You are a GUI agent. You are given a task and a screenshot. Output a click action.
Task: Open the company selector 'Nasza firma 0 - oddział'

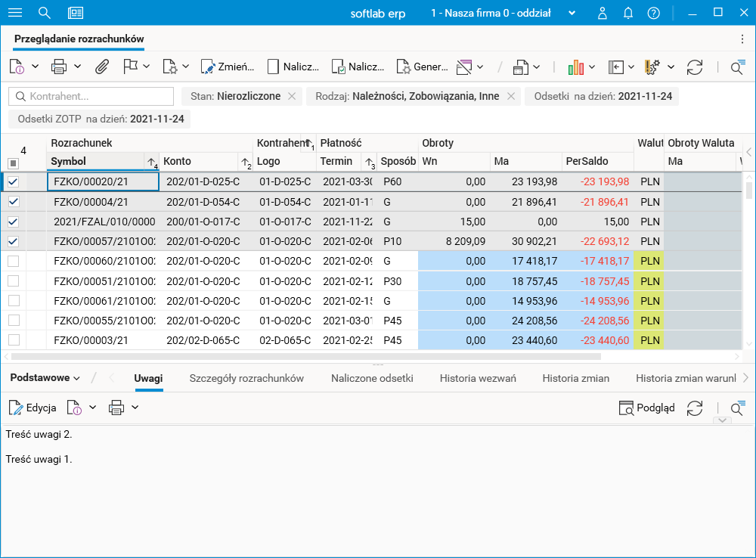503,13
